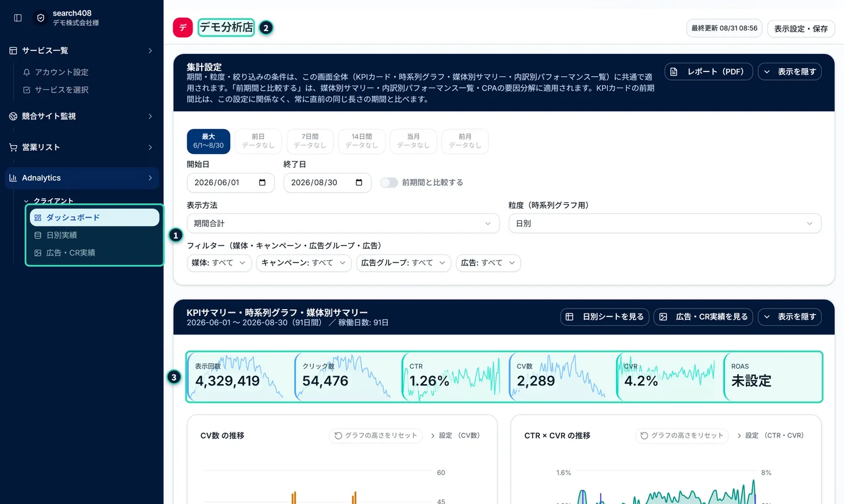Reset graph height on CTR × CVR chart

coord(682,436)
